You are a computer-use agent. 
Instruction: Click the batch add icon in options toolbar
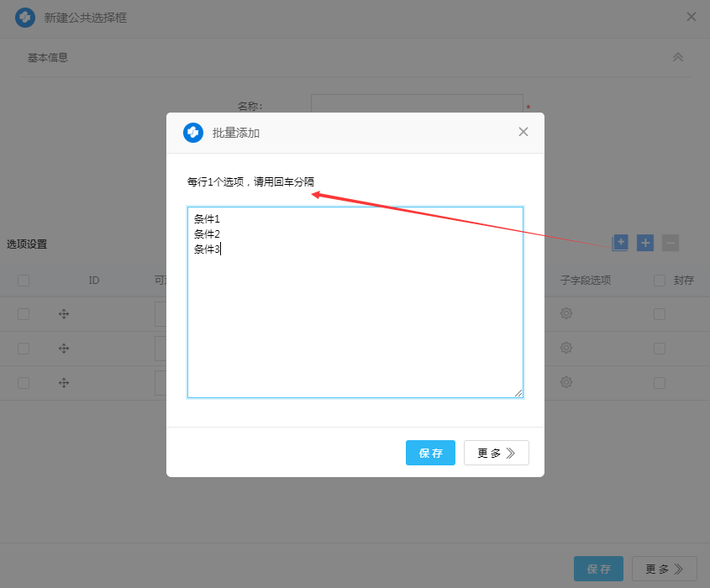click(x=620, y=243)
